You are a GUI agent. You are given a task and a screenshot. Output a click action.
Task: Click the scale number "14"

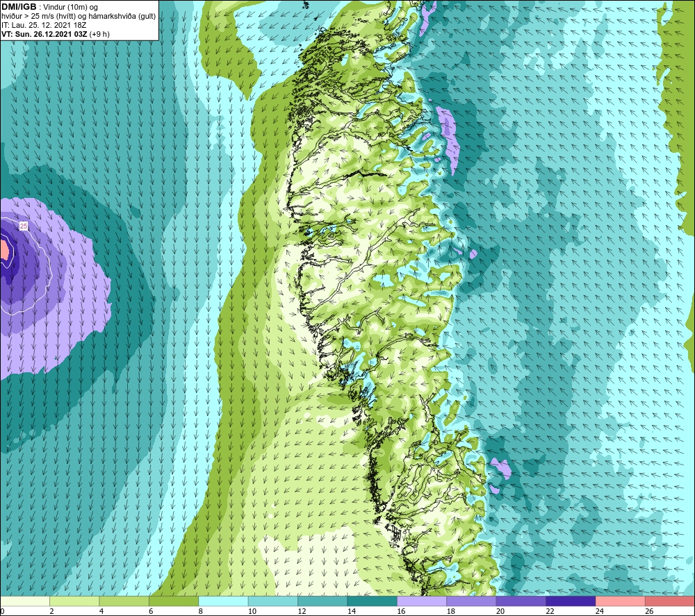[352, 611]
